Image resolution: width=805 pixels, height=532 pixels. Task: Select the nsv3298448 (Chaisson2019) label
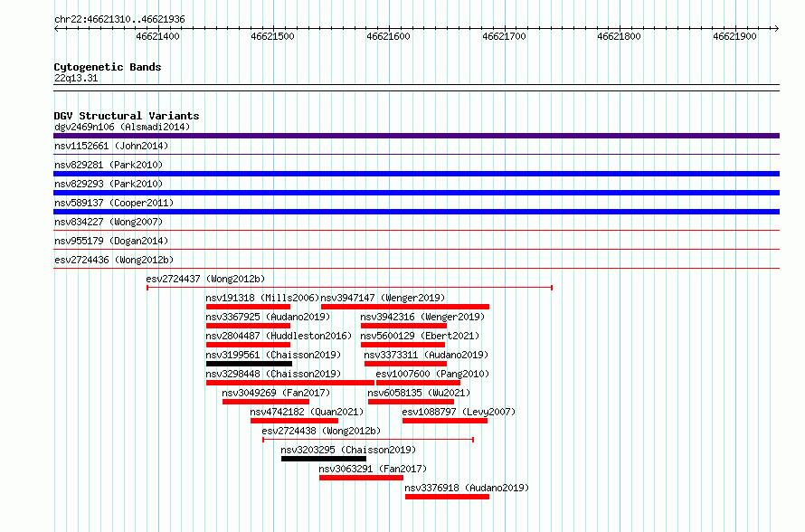click(273, 374)
